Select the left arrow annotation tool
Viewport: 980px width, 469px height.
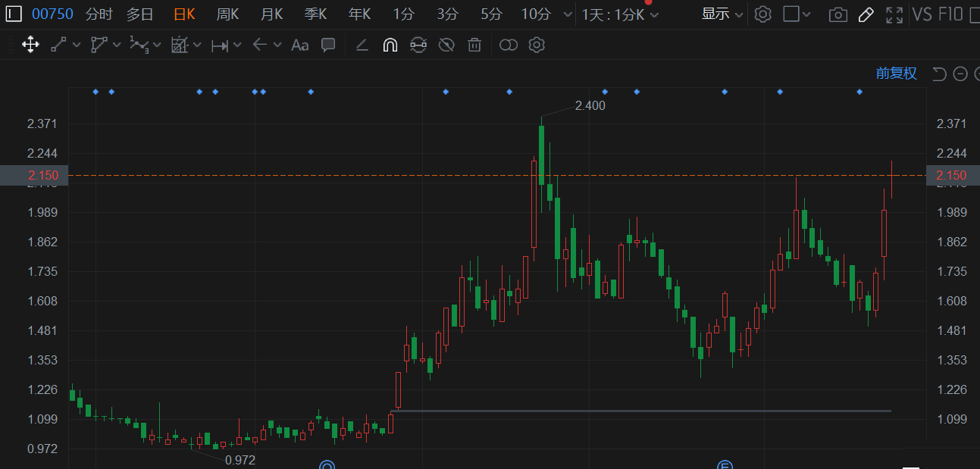click(260, 45)
